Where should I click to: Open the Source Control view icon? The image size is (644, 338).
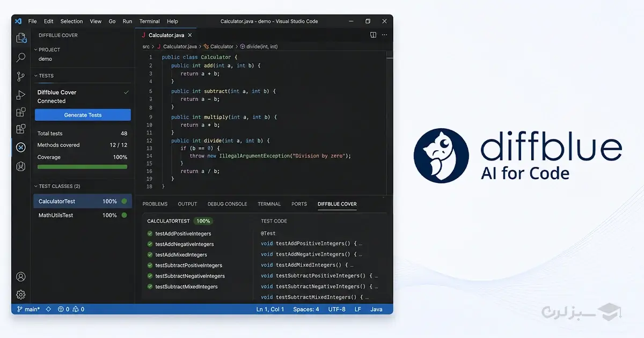(21, 76)
